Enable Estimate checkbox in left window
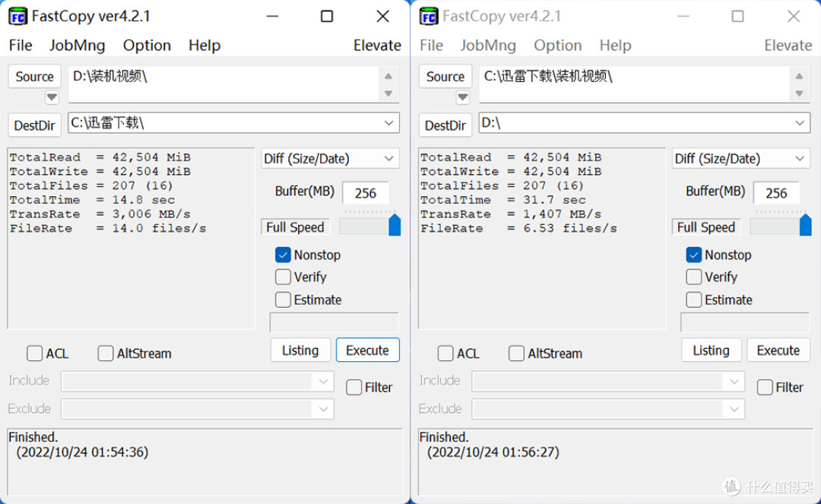The height and width of the screenshot is (504, 821). point(283,300)
